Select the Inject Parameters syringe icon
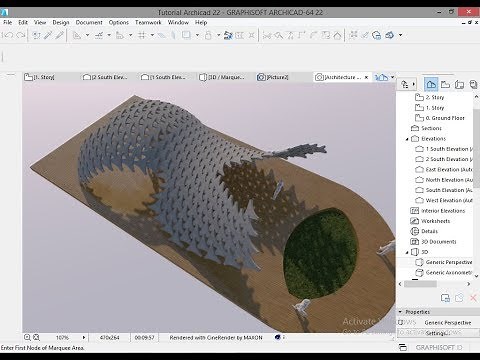The width and height of the screenshot is (480, 360). (x=59, y=35)
